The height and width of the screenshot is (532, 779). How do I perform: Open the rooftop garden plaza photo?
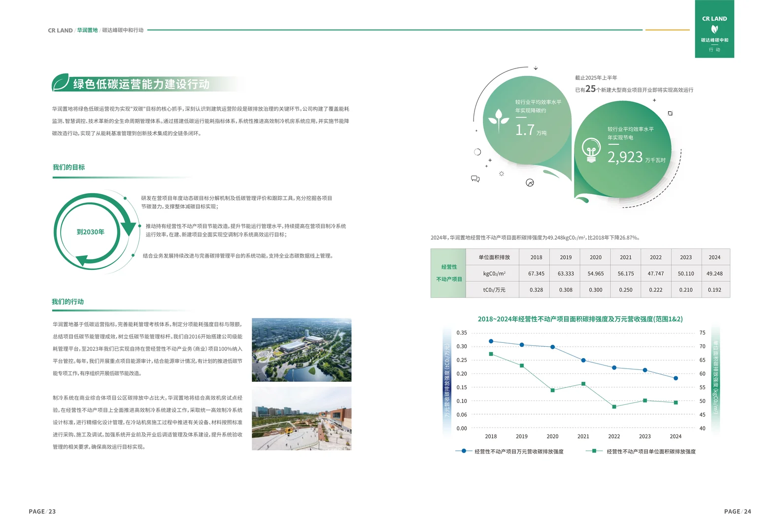[x=302, y=418]
